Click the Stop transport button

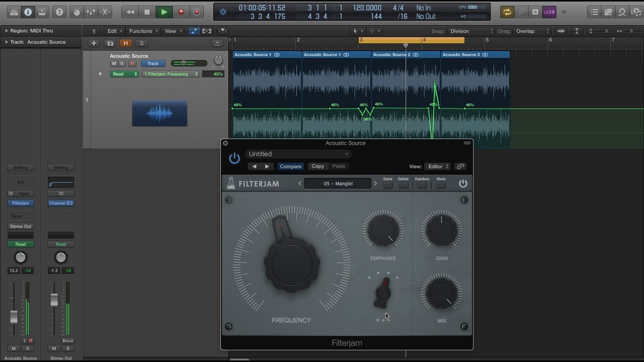tap(147, 12)
